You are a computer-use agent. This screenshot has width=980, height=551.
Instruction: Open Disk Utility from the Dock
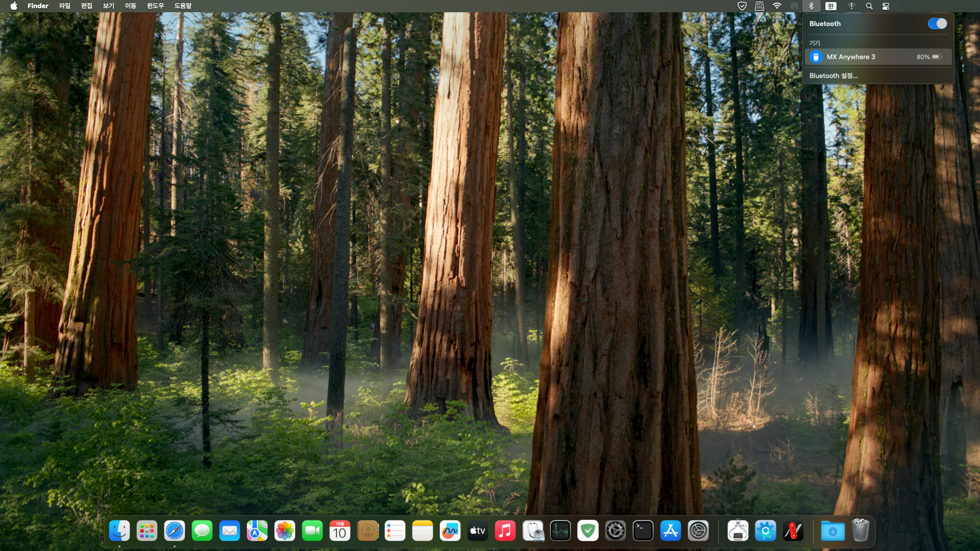coord(533,531)
